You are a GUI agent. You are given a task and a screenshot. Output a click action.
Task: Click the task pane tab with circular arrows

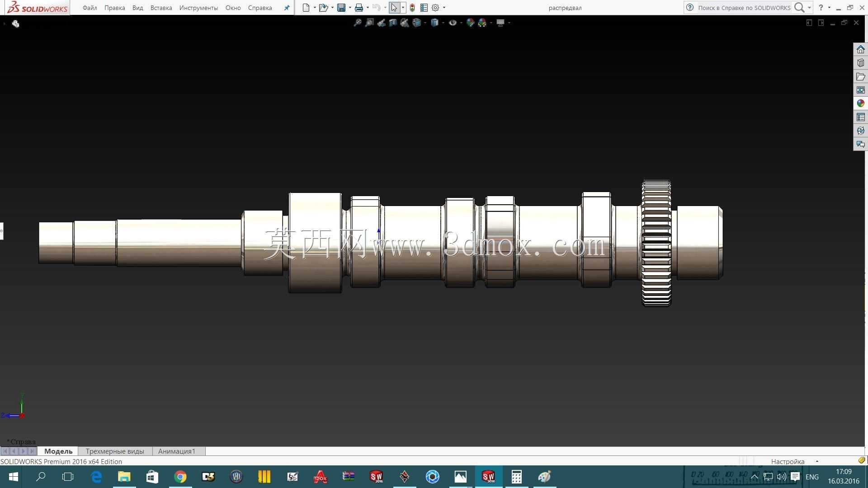pos(860,131)
